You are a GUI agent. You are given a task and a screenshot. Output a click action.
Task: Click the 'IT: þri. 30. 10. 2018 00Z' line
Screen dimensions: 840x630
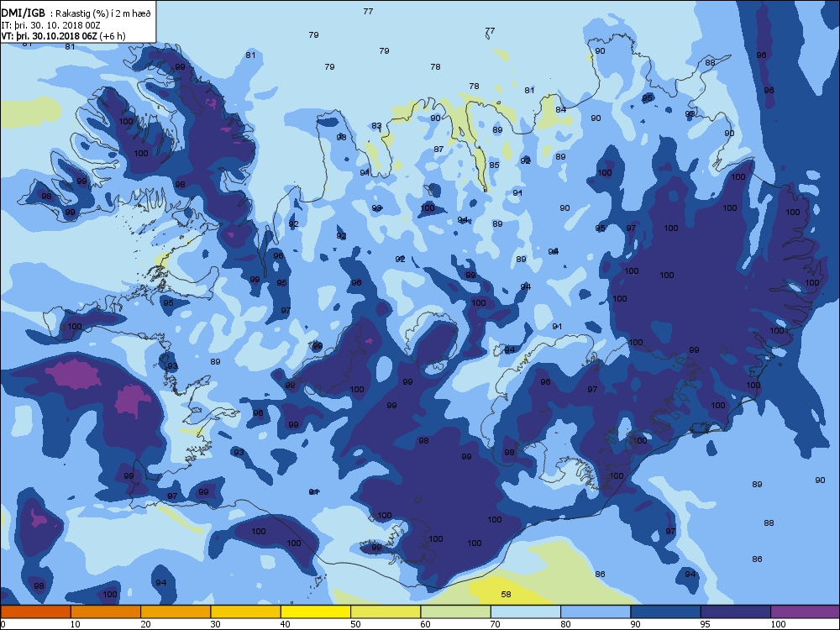coord(50,25)
